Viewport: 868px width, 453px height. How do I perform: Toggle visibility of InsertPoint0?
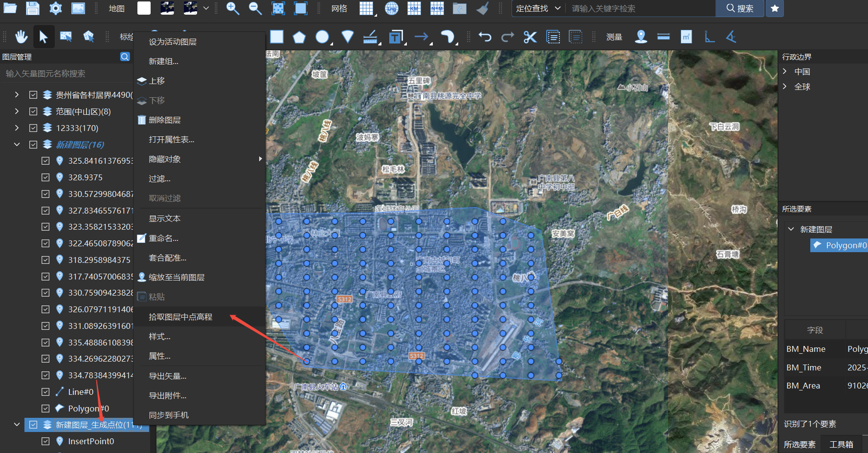click(45, 441)
